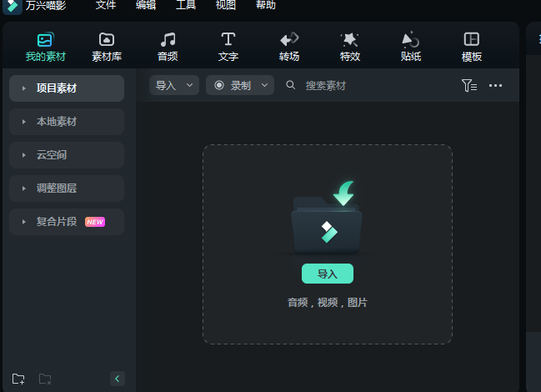This screenshot has width=541, height=392.
Task: Select 本地素材 in the sidebar
Action: coord(67,122)
